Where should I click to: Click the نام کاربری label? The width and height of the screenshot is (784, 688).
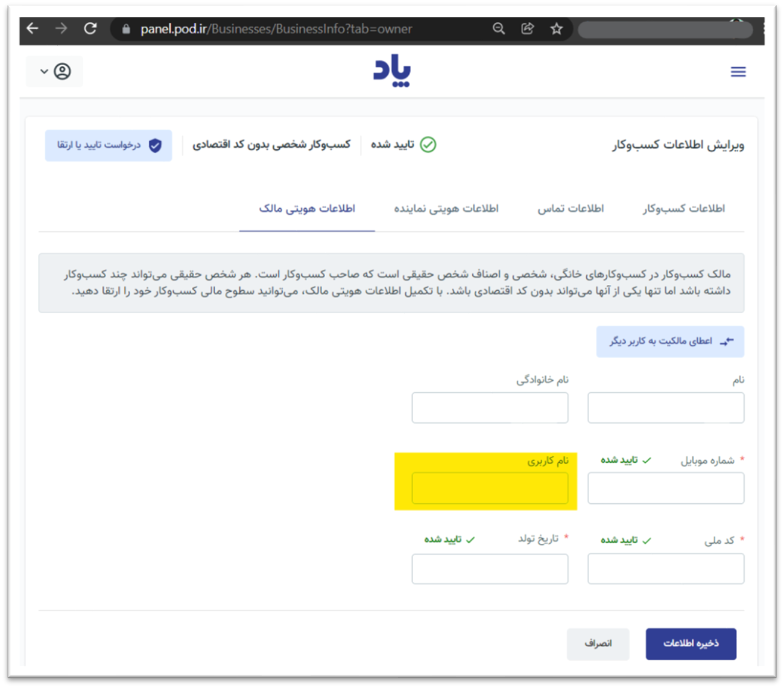tap(548, 461)
